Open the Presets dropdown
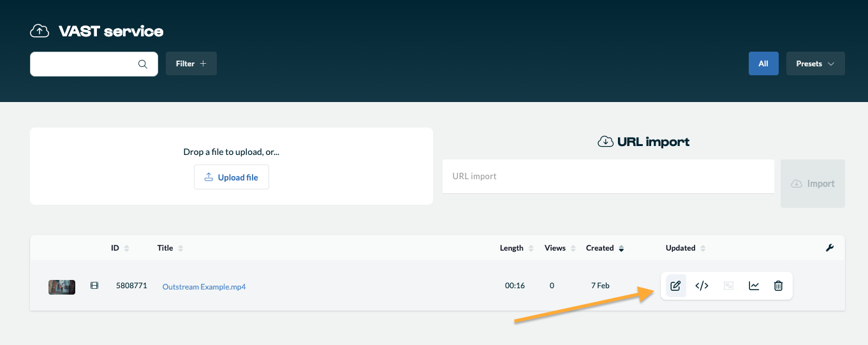This screenshot has height=345, width=868. tap(816, 64)
